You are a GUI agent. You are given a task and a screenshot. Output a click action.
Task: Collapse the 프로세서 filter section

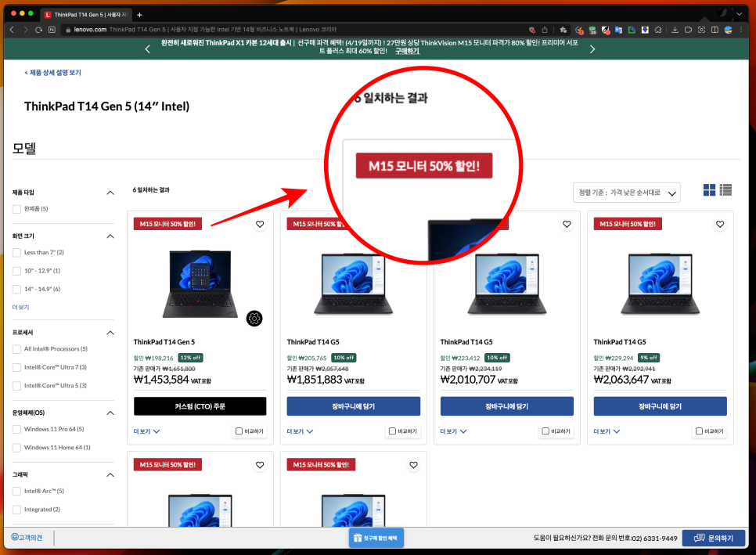click(x=110, y=332)
